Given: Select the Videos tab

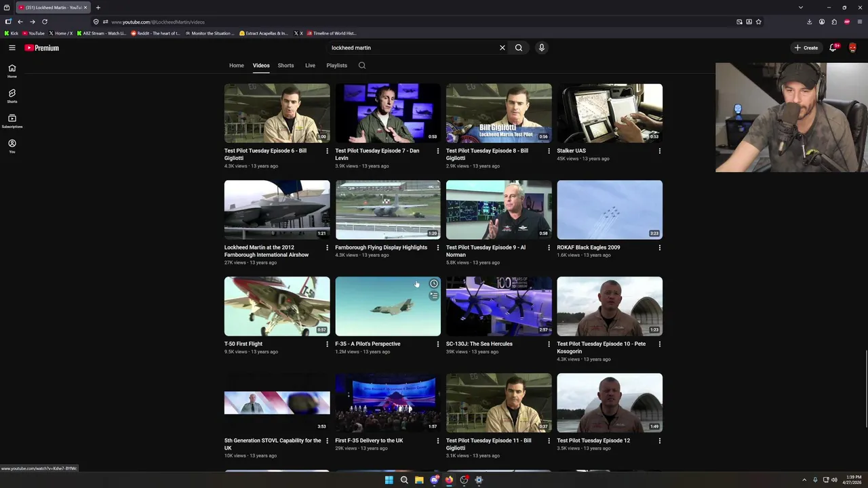Looking at the screenshot, I should 261,66.
